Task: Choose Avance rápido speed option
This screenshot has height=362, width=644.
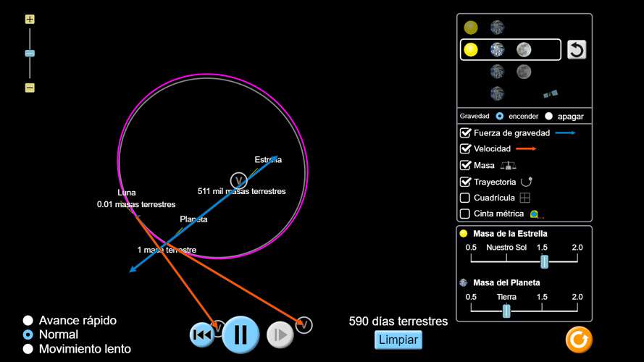Action: point(28,320)
